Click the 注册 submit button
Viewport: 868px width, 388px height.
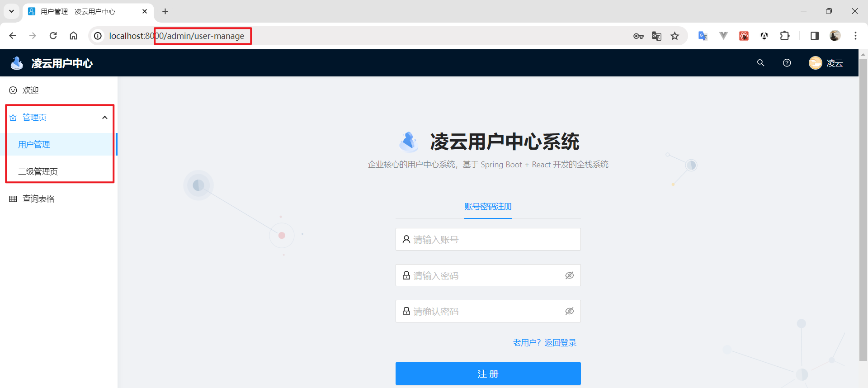(x=488, y=374)
